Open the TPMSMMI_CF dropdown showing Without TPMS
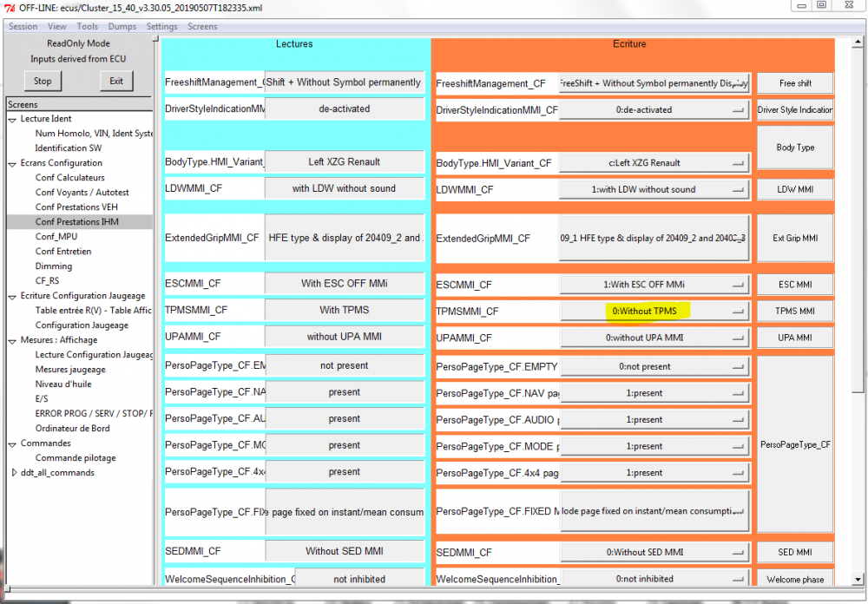The width and height of the screenshot is (868, 604). (654, 312)
